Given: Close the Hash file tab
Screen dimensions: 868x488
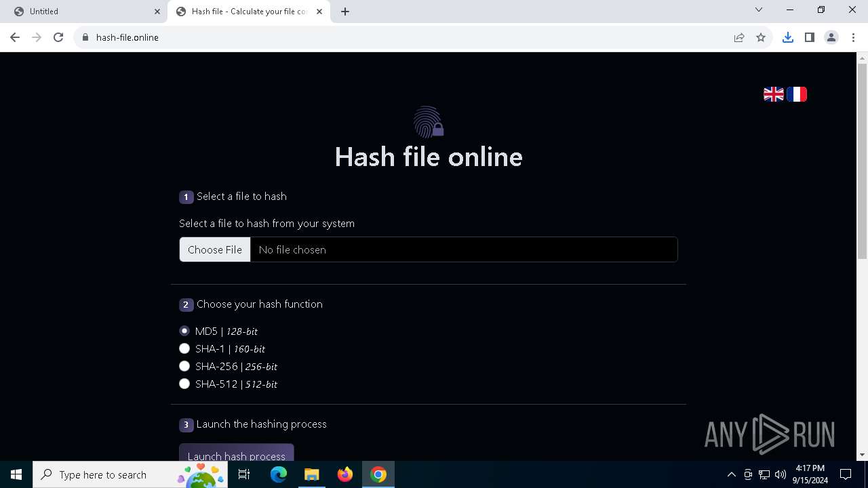Looking at the screenshot, I should [x=319, y=12].
